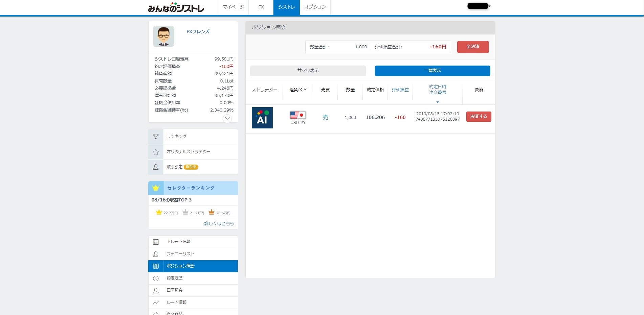Click the USDJPY currency pair flag icon
644x315 pixels.
tap(298, 115)
